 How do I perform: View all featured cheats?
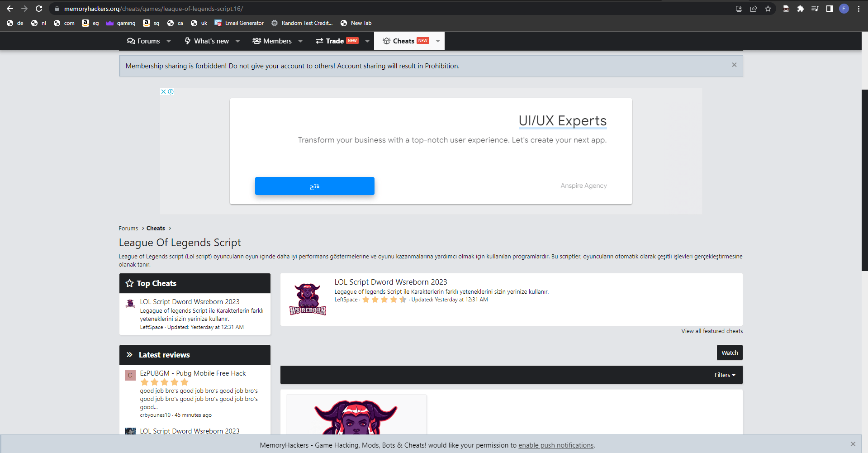(x=712, y=331)
